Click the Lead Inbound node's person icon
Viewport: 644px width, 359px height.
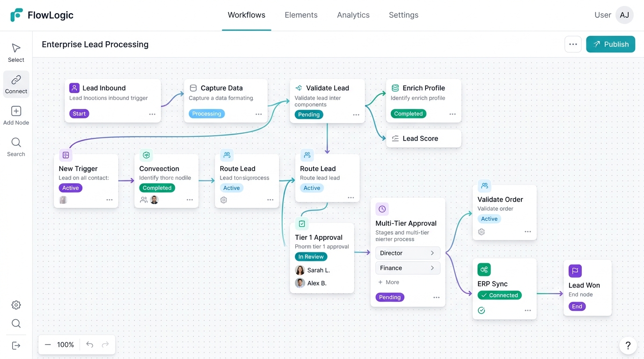(x=74, y=88)
